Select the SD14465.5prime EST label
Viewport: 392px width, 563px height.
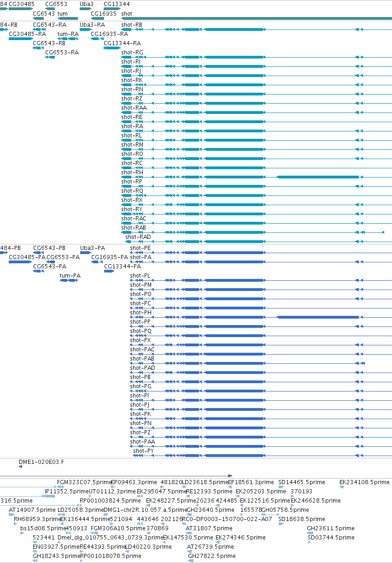click(x=301, y=482)
